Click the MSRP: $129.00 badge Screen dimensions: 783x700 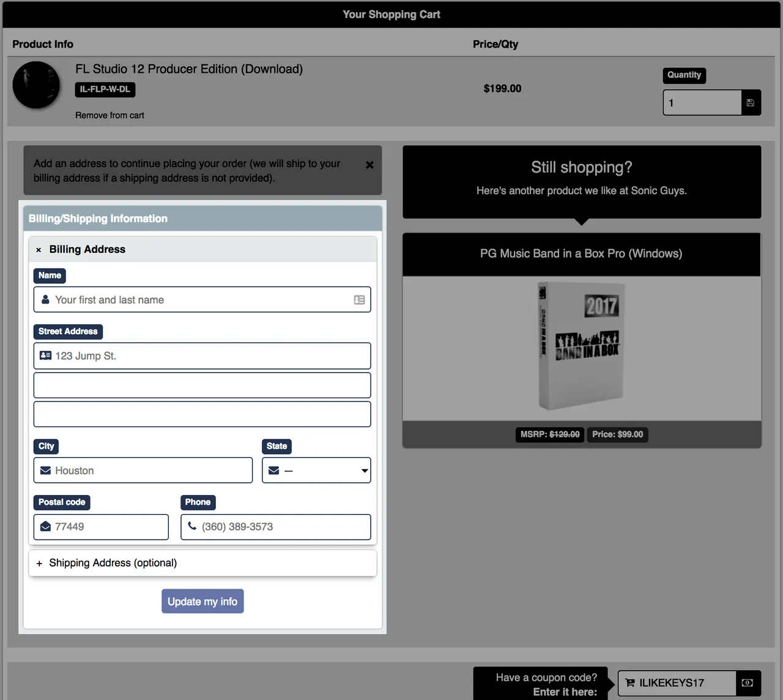pos(550,434)
